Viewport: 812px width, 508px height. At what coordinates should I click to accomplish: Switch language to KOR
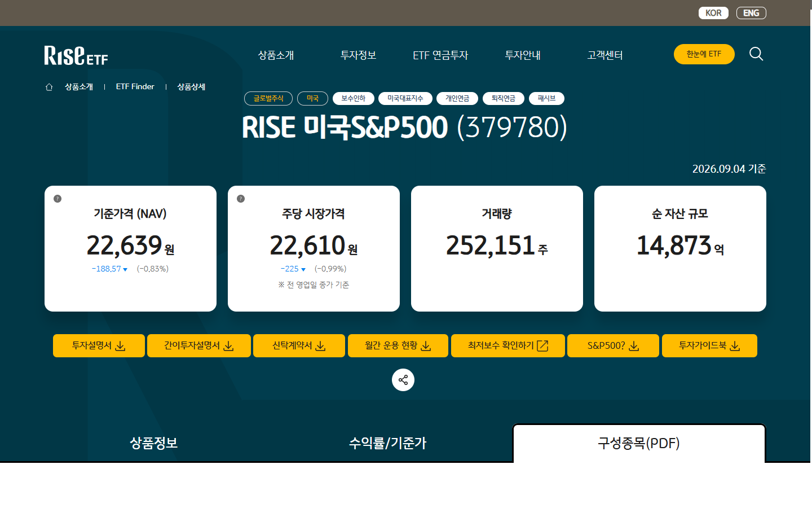pyautogui.click(x=713, y=13)
